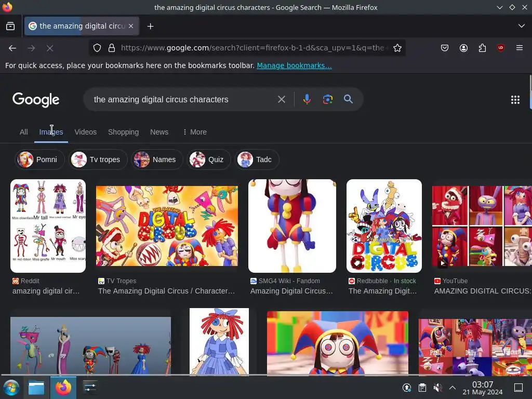Screen dimensions: 532x399
Task: Open the TV Tropes Digital Circus image
Action: 167,226
